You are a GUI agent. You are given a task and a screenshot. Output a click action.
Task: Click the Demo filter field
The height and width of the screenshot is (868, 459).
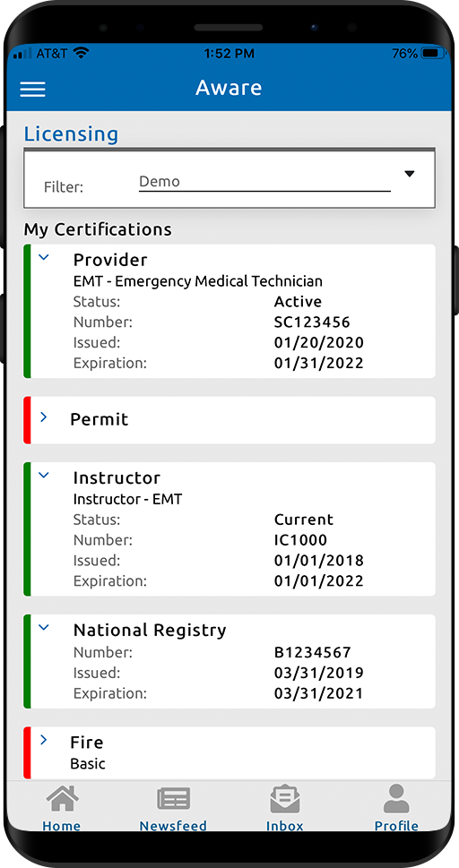264,182
